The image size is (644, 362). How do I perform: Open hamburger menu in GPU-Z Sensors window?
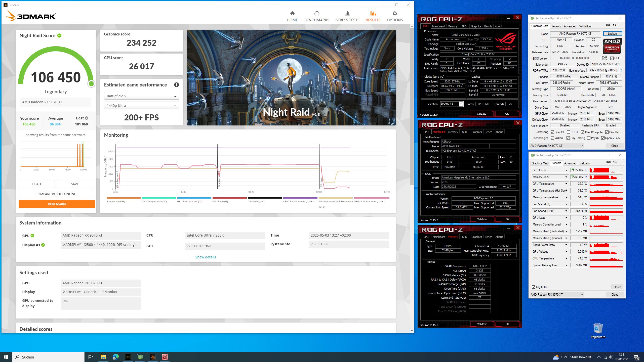tap(621, 162)
